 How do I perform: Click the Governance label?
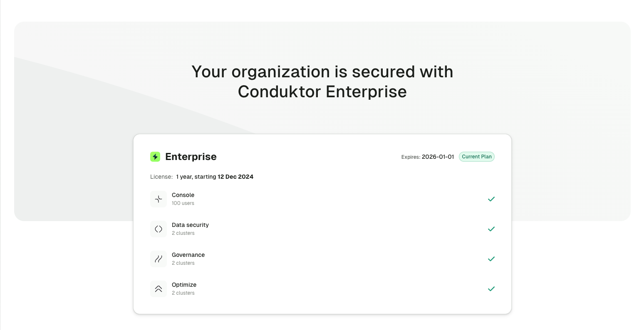(x=188, y=255)
